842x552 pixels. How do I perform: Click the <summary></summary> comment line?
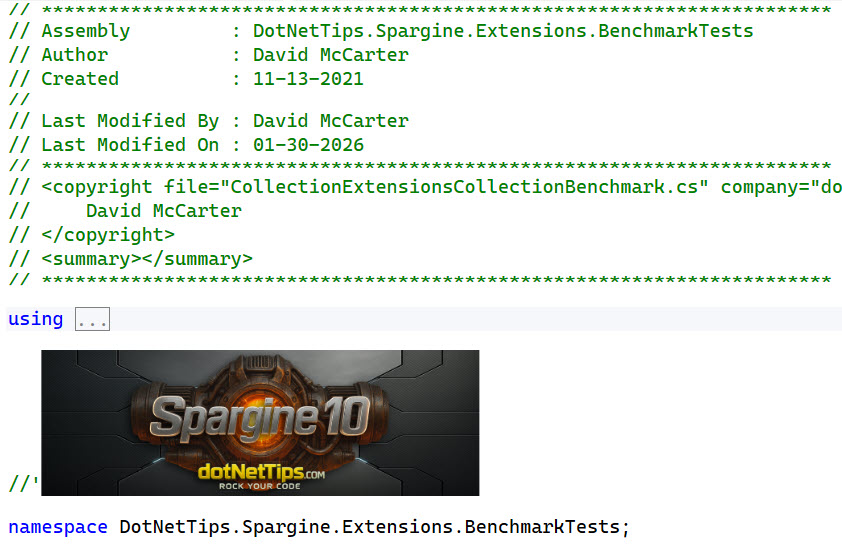click(x=147, y=259)
